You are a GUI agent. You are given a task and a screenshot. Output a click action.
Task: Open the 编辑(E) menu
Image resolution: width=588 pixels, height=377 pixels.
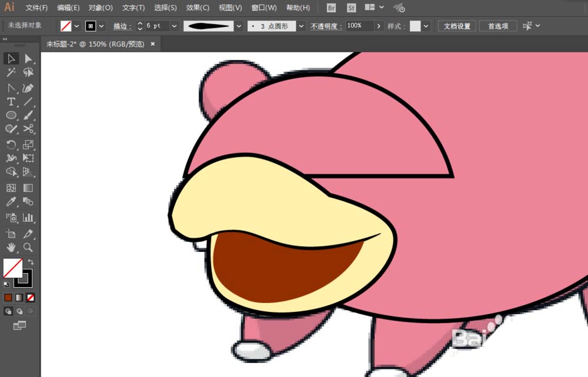(x=68, y=8)
